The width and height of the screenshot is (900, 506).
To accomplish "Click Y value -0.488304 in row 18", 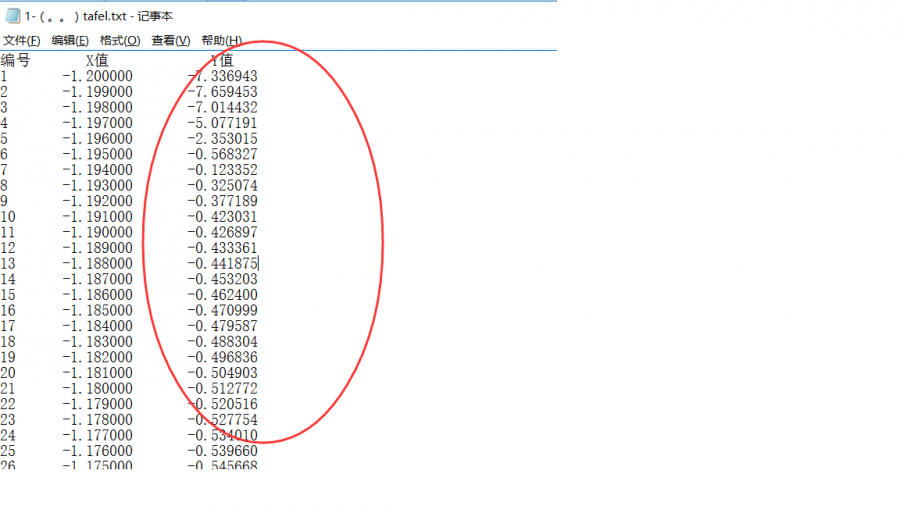I will [x=223, y=342].
